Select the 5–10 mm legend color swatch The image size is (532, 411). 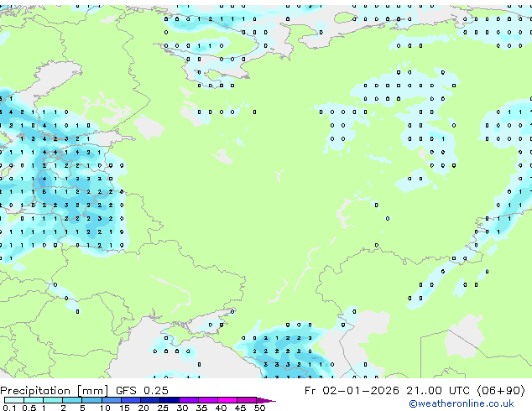tap(91, 400)
